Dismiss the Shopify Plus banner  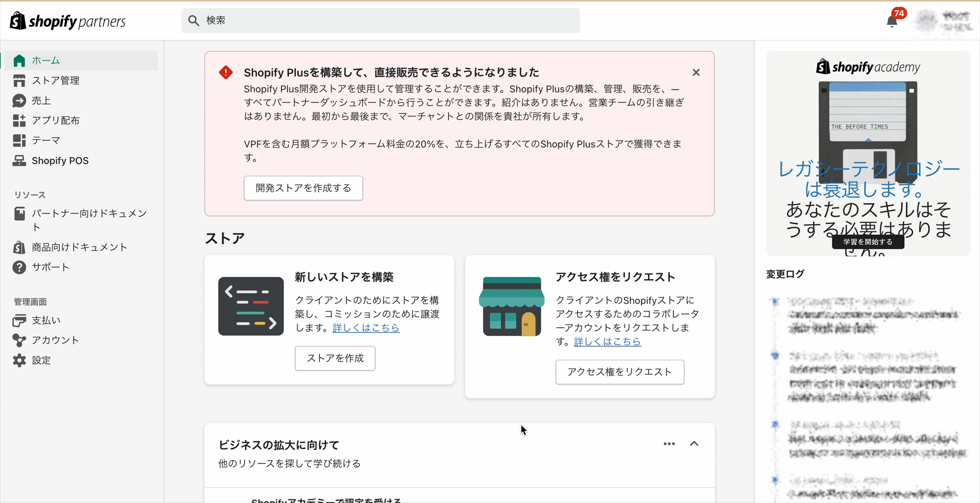click(x=696, y=73)
